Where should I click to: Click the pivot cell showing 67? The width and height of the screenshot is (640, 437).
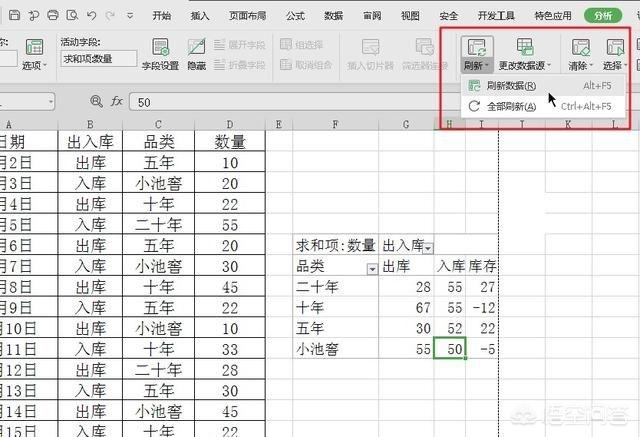click(406, 307)
